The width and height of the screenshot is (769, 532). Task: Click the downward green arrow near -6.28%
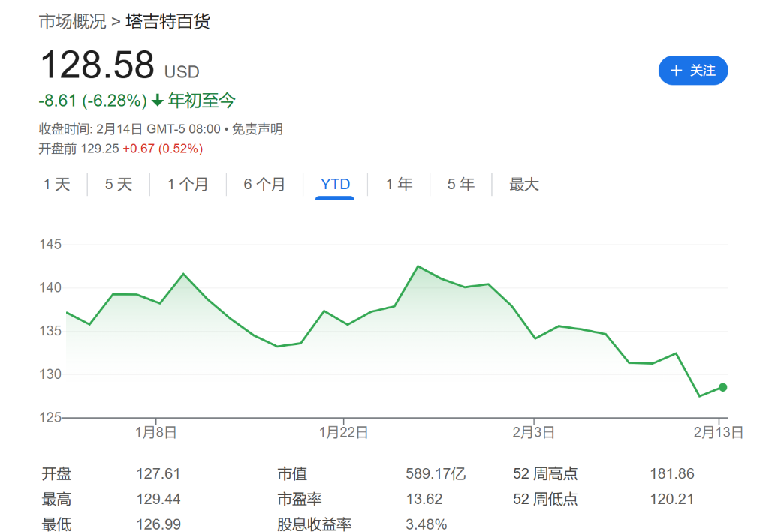click(x=156, y=101)
